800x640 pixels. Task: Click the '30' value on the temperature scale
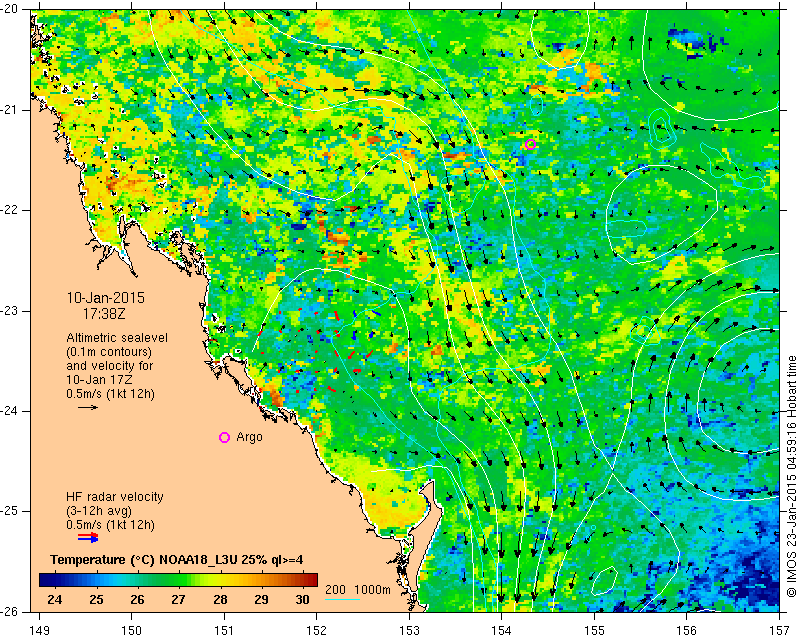(x=303, y=600)
